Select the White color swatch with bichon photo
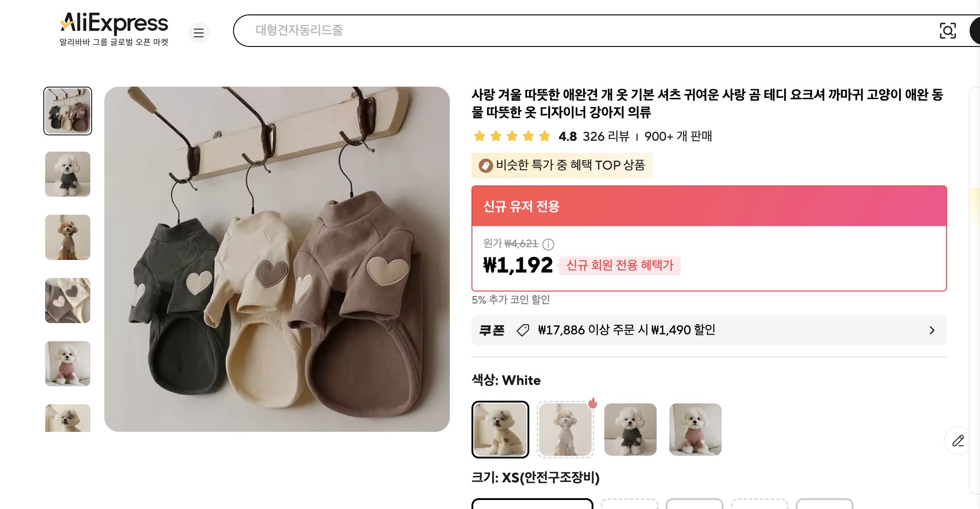The height and width of the screenshot is (509, 980). 500,429
